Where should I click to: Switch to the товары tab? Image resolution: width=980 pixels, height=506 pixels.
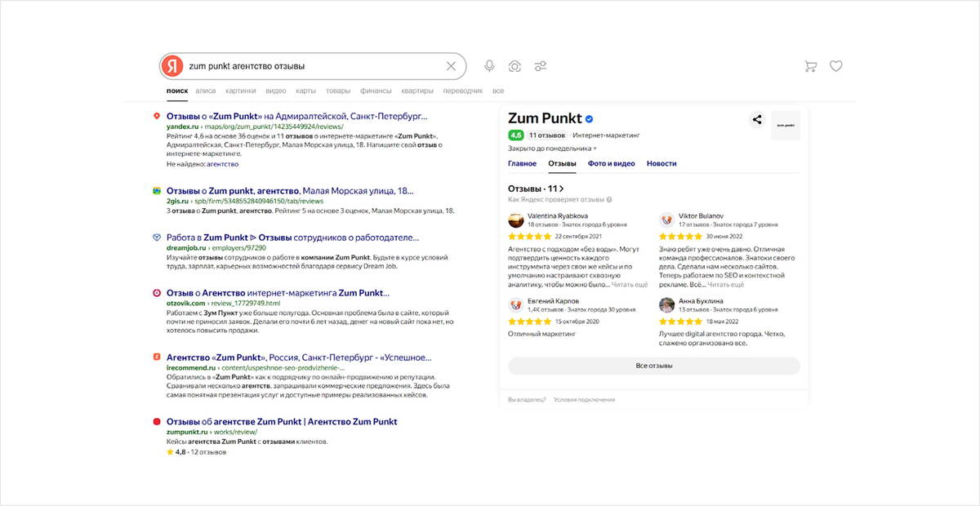coord(338,91)
